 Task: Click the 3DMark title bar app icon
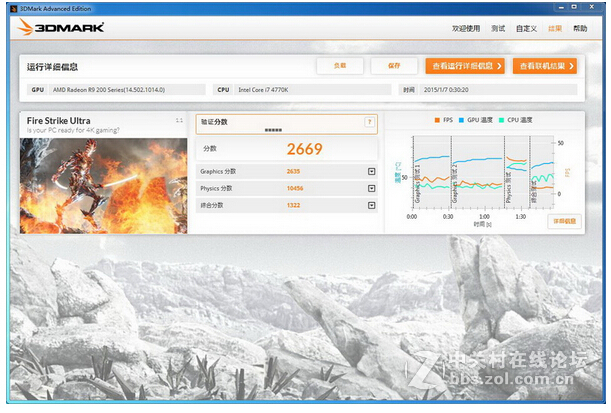(x=14, y=9)
